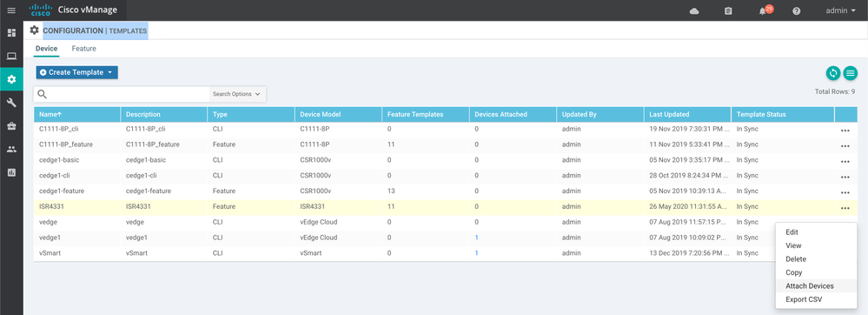Open the help question mark icon

797,10
